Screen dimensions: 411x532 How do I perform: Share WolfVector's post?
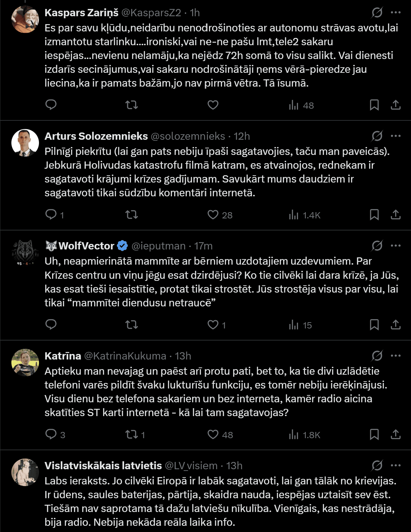click(395, 325)
